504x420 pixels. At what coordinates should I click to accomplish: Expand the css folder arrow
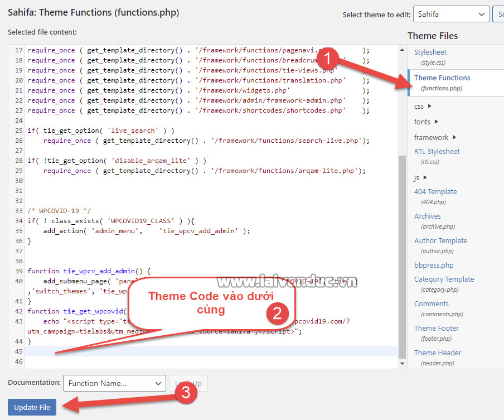click(430, 106)
